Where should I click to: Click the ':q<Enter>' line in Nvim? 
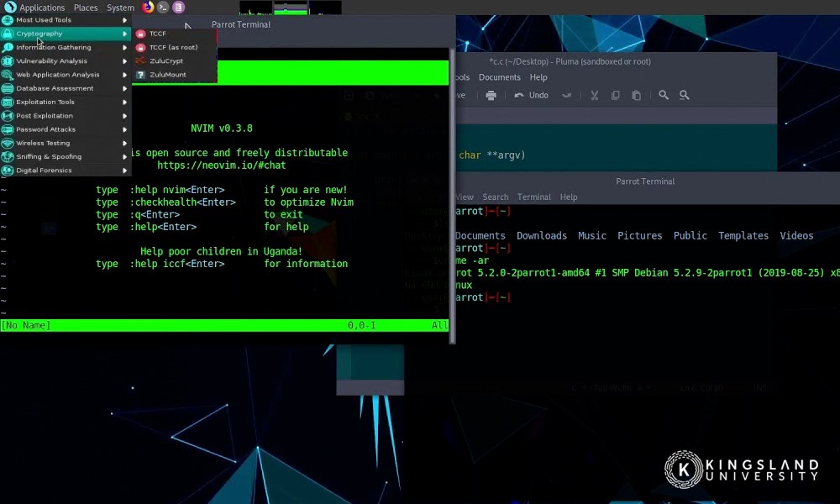click(x=199, y=215)
